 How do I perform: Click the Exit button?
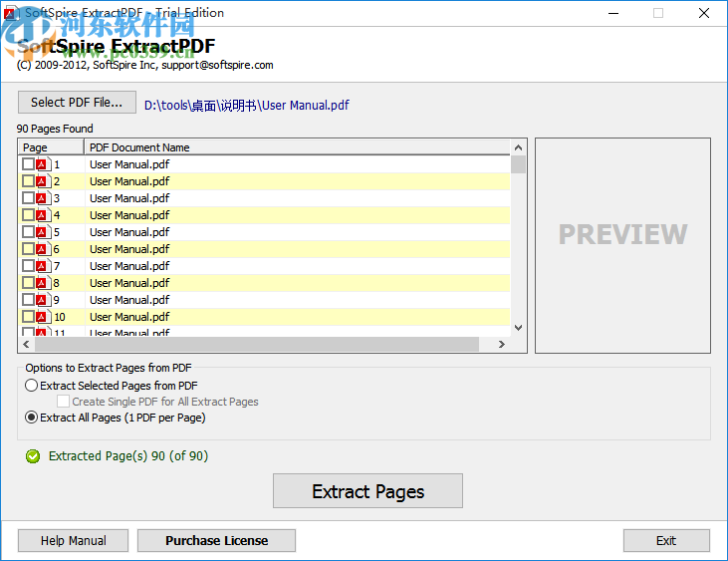point(666,540)
